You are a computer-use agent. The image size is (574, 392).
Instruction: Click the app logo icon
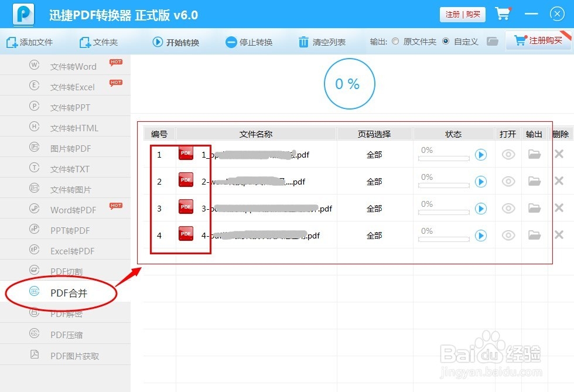[x=23, y=15]
